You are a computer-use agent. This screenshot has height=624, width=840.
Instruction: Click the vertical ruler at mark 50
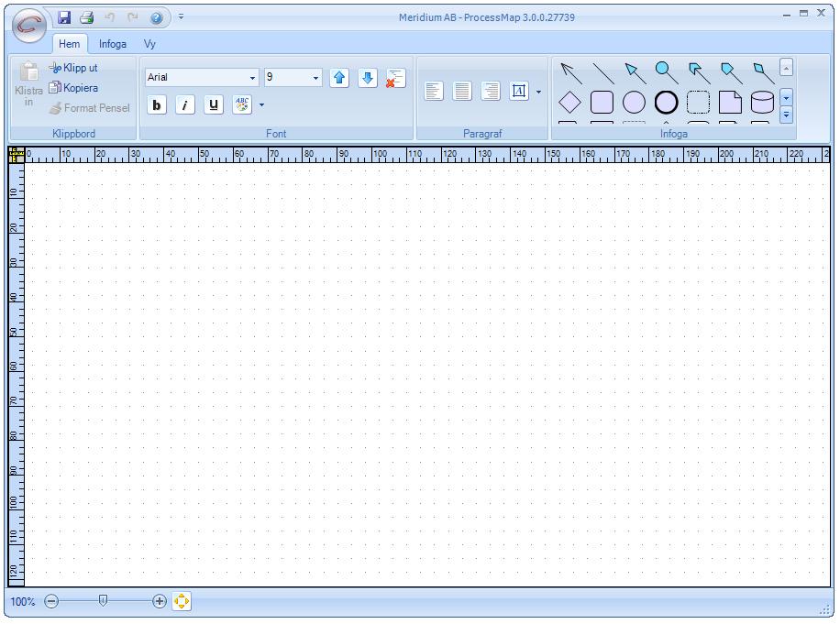point(15,332)
